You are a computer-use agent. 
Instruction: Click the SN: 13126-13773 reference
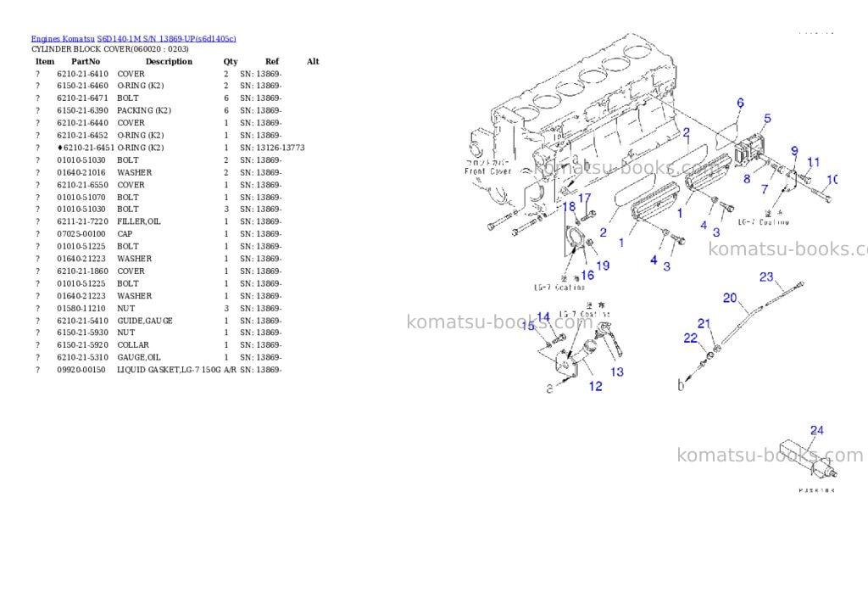[x=272, y=148]
